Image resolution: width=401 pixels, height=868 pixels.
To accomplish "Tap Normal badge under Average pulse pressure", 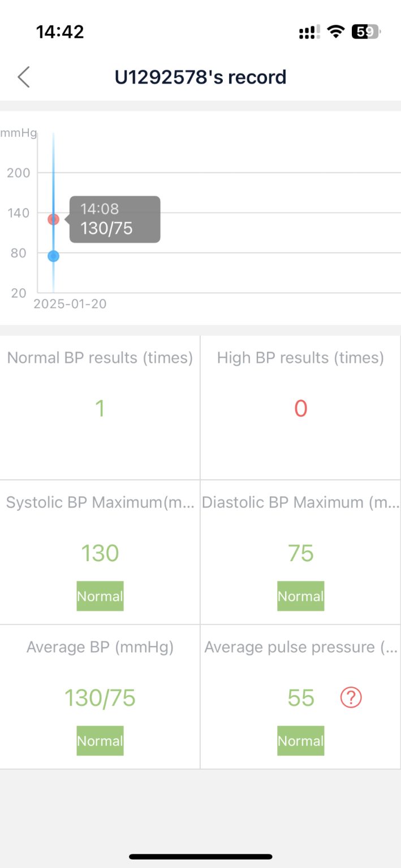I will point(301,741).
